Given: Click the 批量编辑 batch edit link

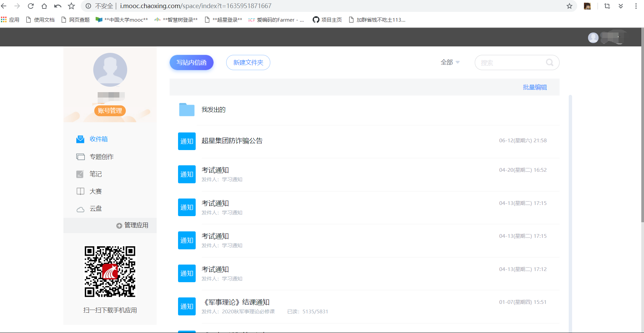Looking at the screenshot, I should 534,87.
